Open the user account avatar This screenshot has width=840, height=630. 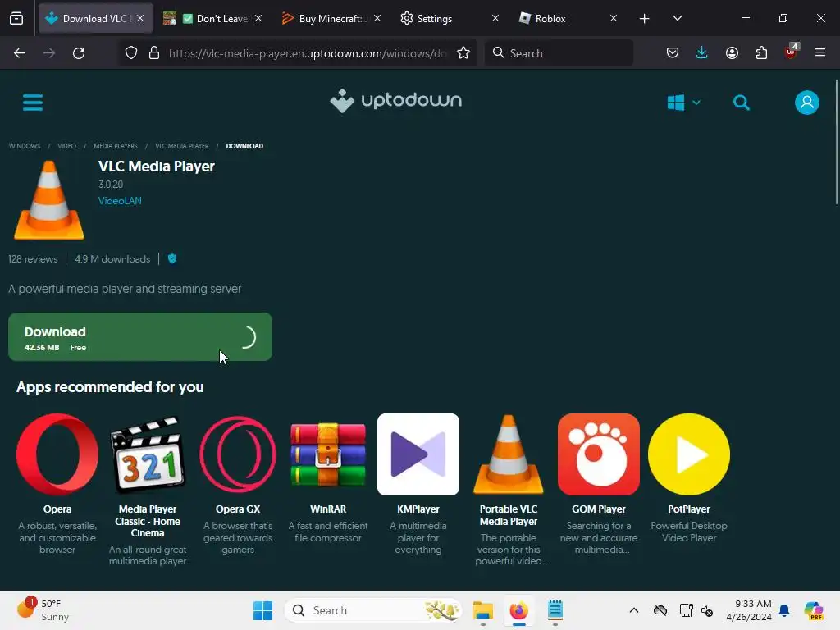coord(807,103)
